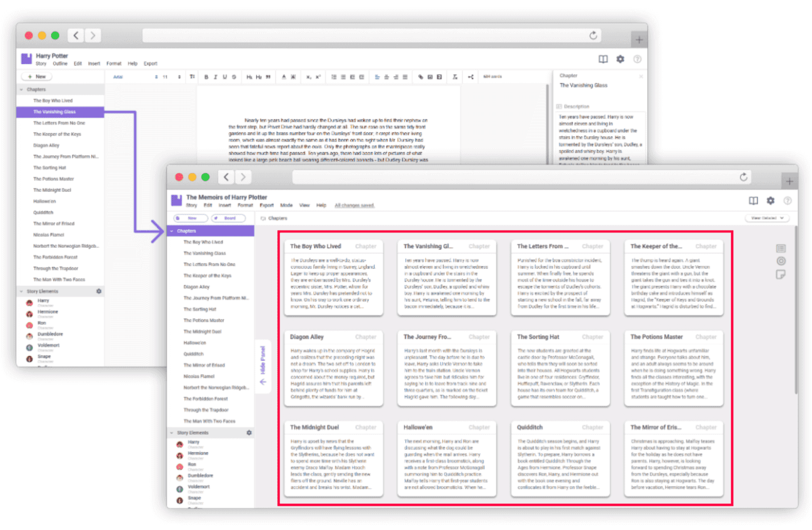Open the Mode menu in the menu bar
The height and width of the screenshot is (530, 812).
(x=287, y=205)
